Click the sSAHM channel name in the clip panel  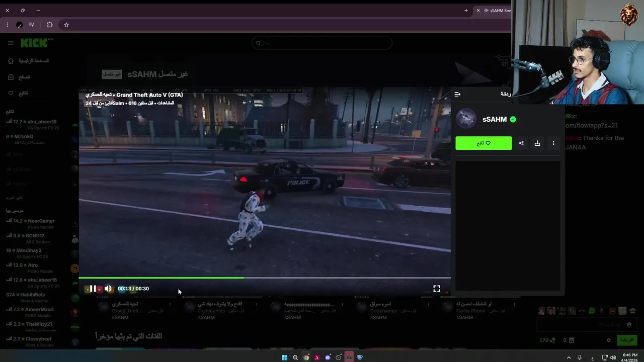[495, 119]
